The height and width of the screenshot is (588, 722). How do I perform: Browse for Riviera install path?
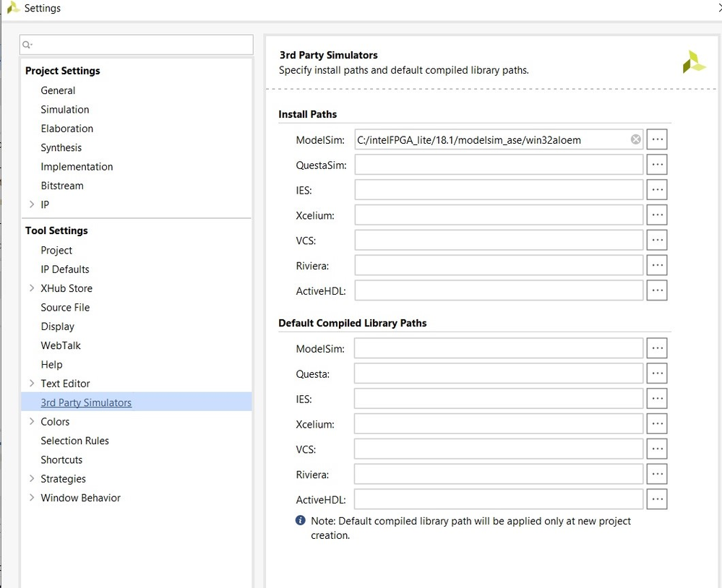coord(657,265)
